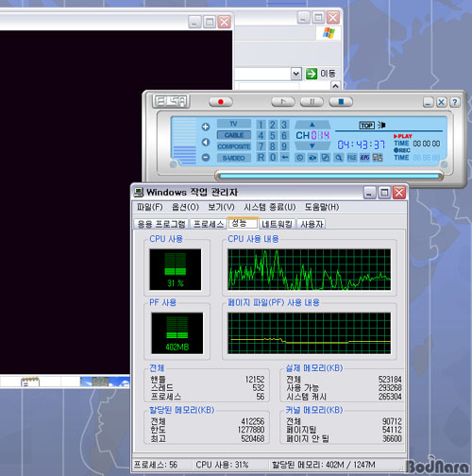Viewport: 472px width, 476px height.
Task: Capture a snapshot with the camera icon
Action: [x=312, y=158]
